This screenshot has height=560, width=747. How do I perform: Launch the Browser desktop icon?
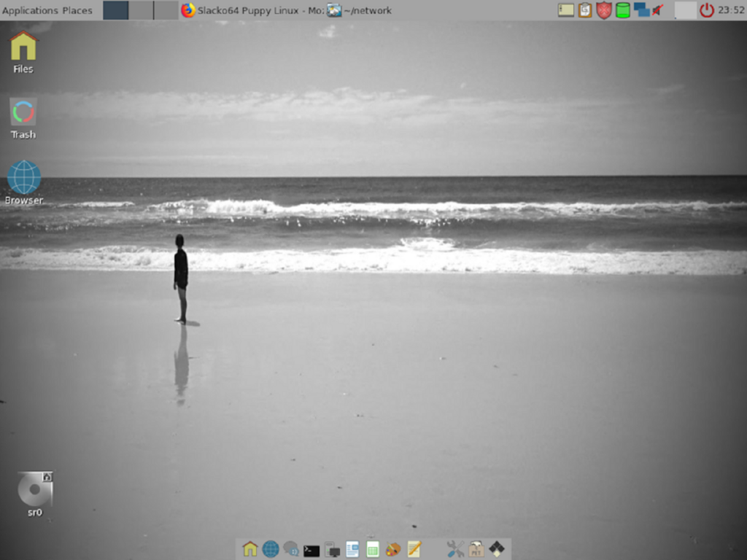[24, 177]
